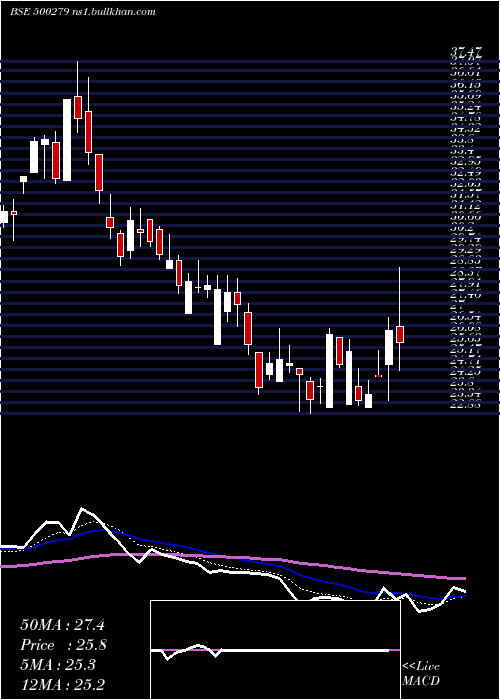The height and width of the screenshot is (700, 500).
Task: Click the last red candlestick with long upper wick
Action: (x=400, y=319)
